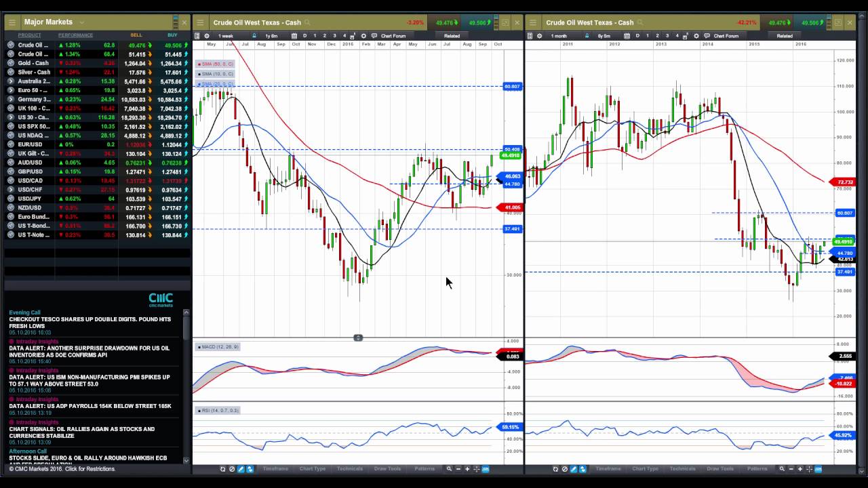
Task: Sort watchlist by PERFORMANCE column header
Action: coord(76,35)
